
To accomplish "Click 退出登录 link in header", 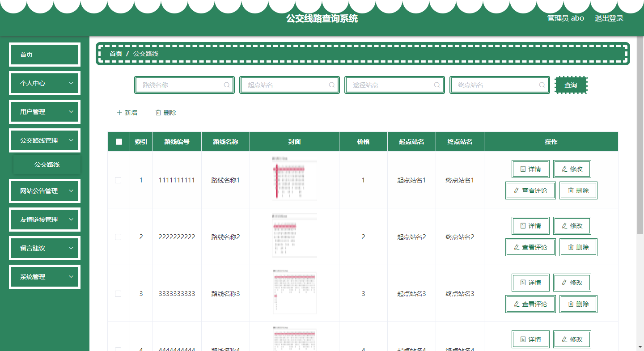I will pos(609,18).
